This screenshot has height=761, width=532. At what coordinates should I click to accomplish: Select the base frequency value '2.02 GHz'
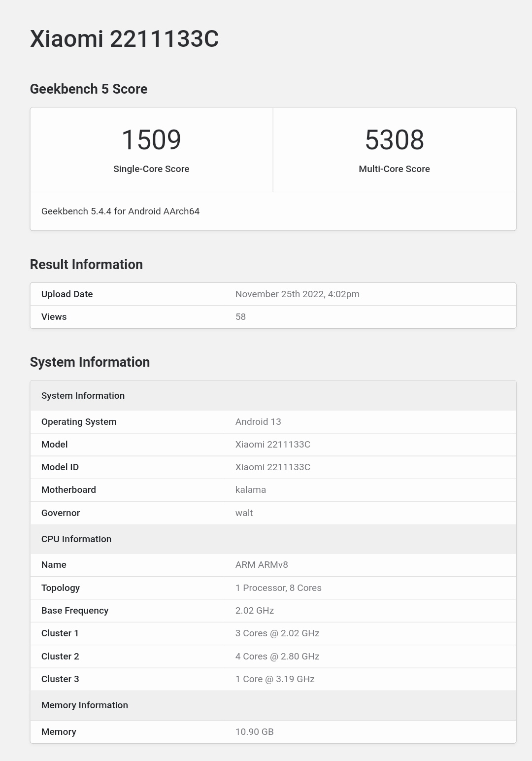[255, 611]
